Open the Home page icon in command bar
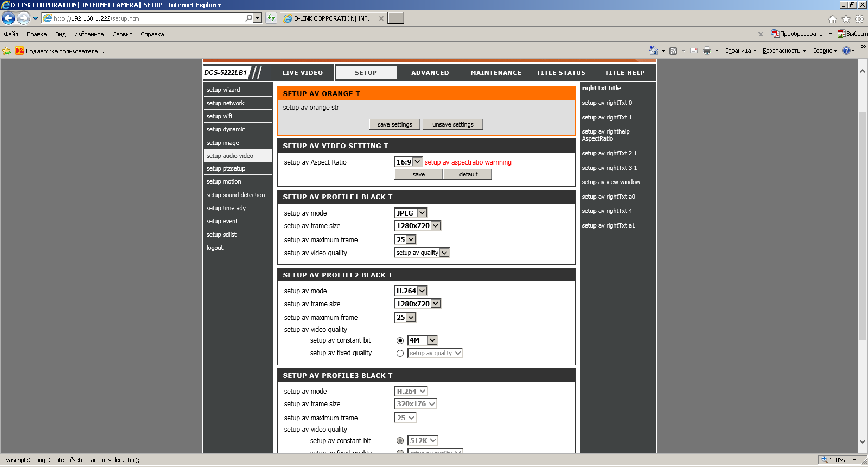The image size is (868, 467). pyautogui.click(x=653, y=51)
